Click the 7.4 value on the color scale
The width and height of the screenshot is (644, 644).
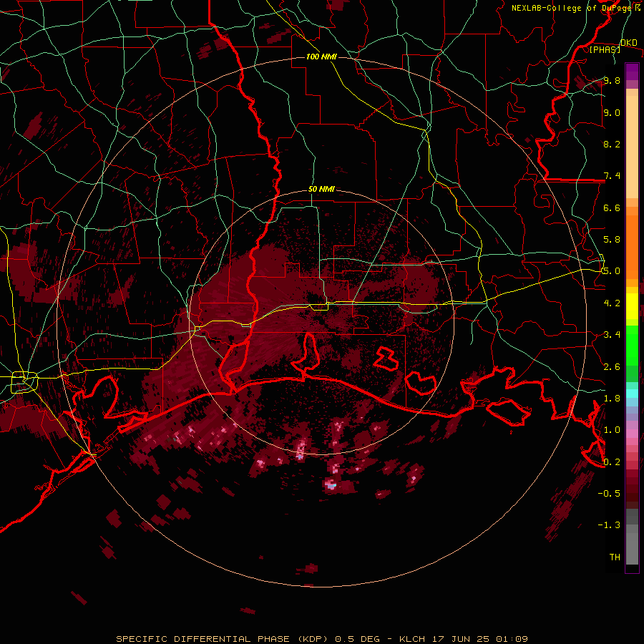click(612, 176)
